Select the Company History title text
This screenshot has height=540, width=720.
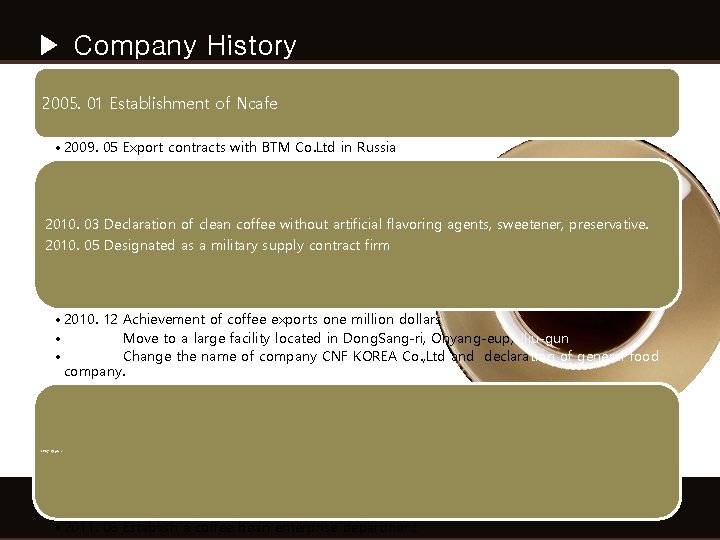[x=185, y=46]
